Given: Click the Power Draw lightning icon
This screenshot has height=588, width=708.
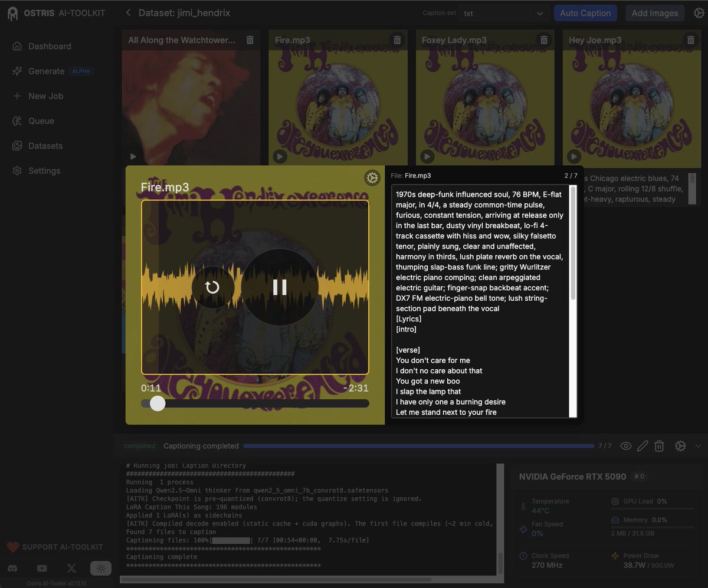Looking at the screenshot, I should [615, 556].
